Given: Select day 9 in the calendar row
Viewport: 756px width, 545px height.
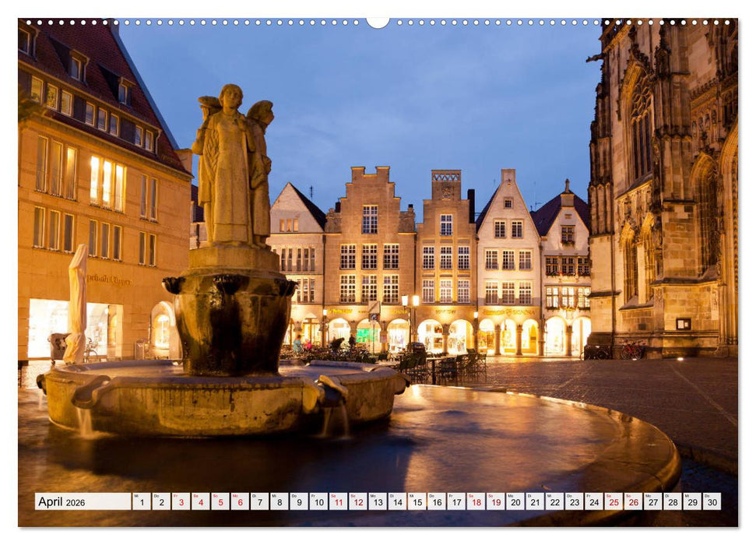Looking at the screenshot, I should (x=298, y=501).
